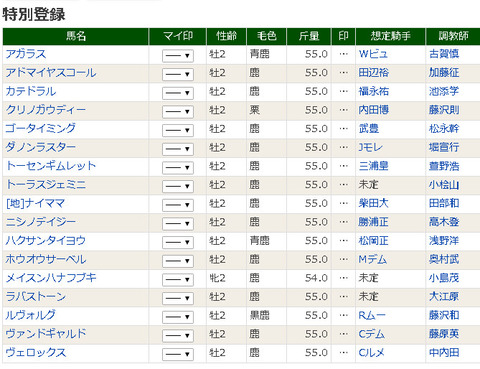Open the マイ印 dropdown for ニシノデイジー
Image resolution: width=480 pixels, height=369 pixels.
[178, 223]
